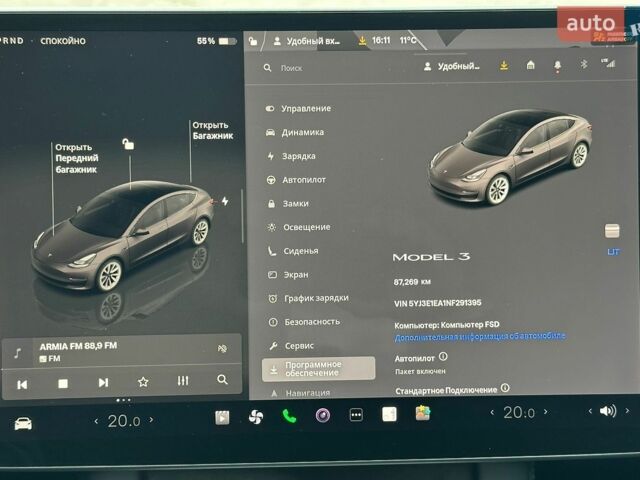Click the 55% battery indicator
The image size is (640, 480).
tap(216, 41)
